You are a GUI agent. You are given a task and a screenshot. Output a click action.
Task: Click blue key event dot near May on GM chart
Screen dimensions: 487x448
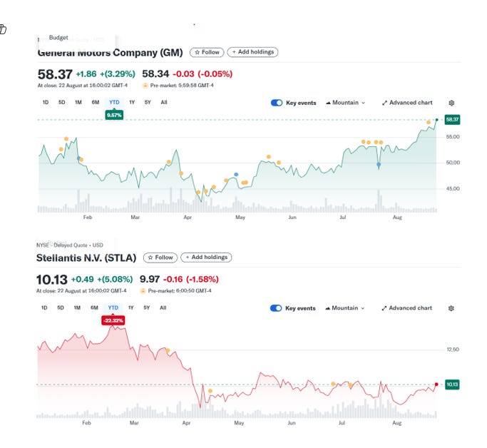(x=236, y=175)
